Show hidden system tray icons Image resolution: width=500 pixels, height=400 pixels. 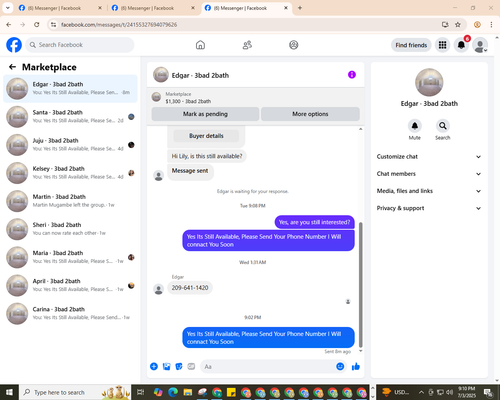421,392
